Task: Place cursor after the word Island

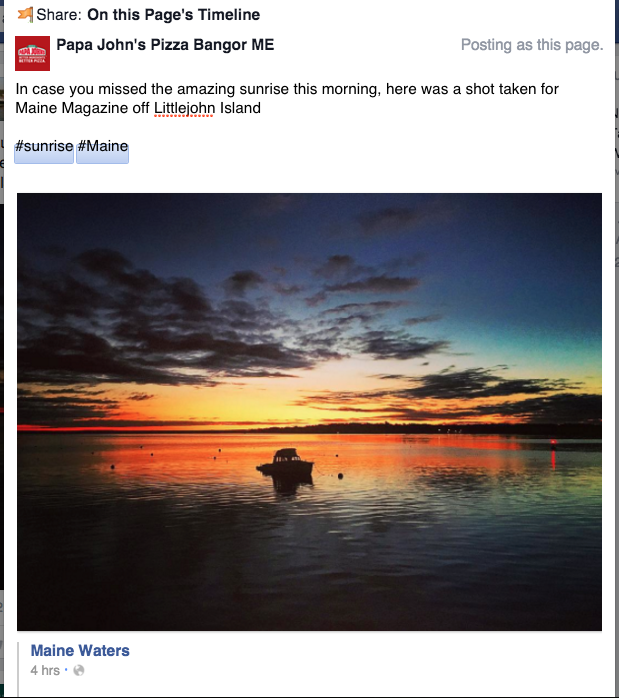Action: pyautogui.click(x=262, y=108)
